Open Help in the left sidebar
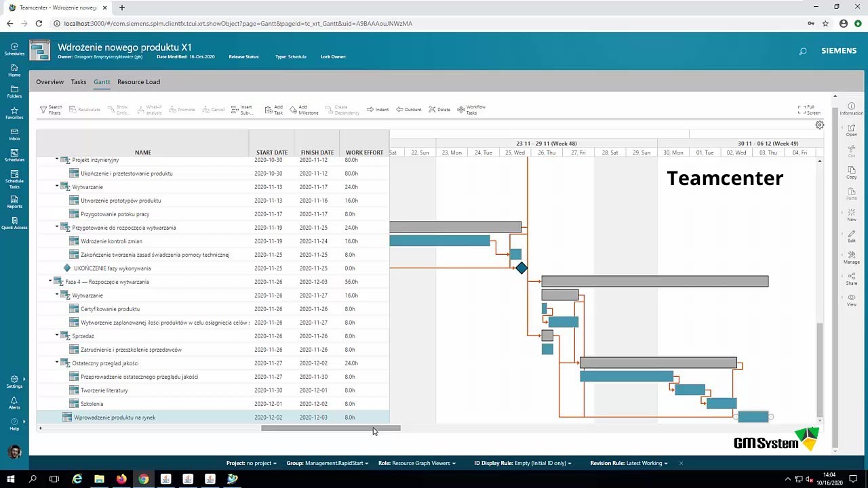Viewport: 868px width, 488px height. 14,424
